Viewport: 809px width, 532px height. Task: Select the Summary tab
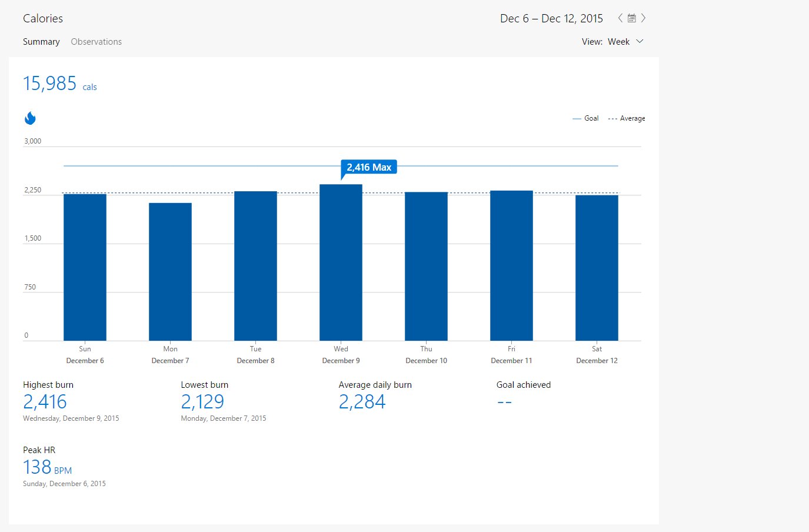[x=41, y=42]
